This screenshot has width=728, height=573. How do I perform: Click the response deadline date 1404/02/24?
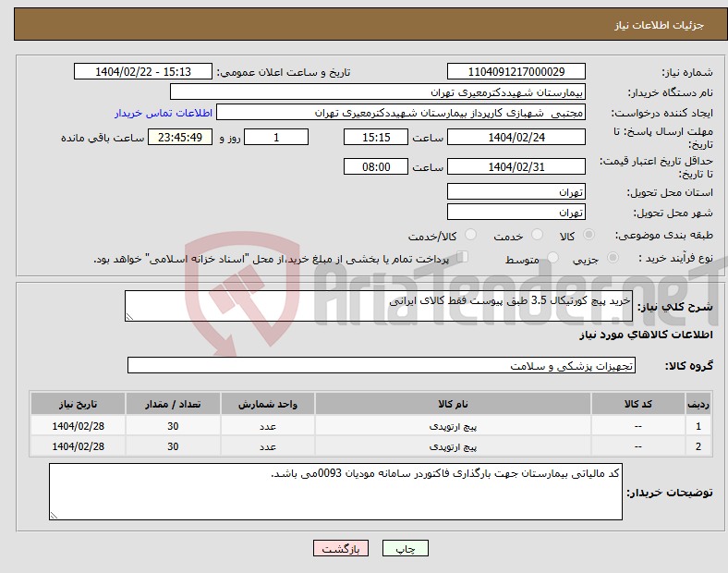tap(516, 137)
